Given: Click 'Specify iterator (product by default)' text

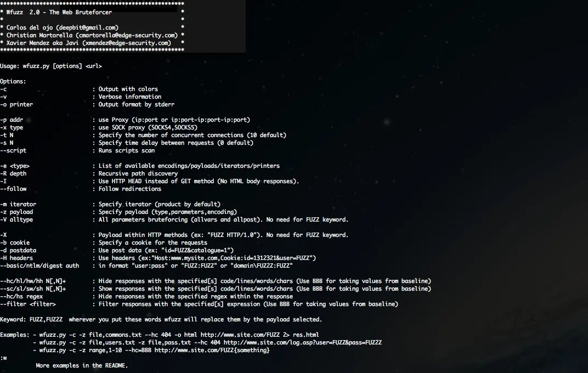Looking at the screenshot, I should (160, 204).
